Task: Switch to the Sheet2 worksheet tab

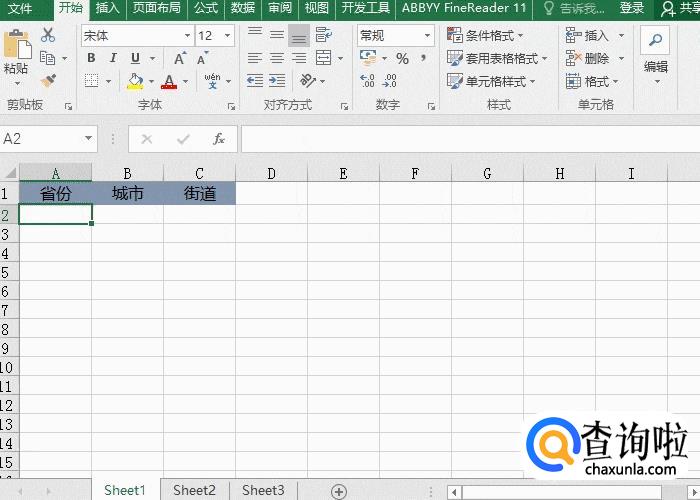Action: [194, 490]
